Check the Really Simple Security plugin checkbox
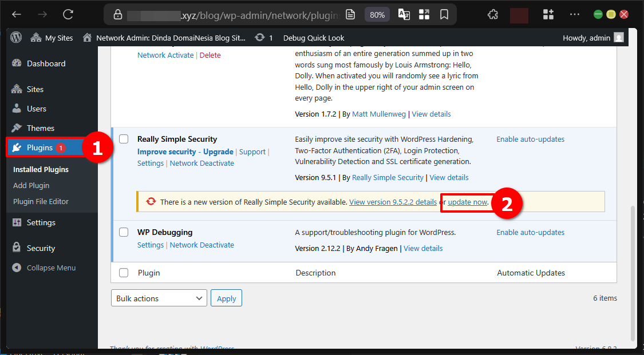644x355 pixels. pyautogui.click(x=124, y=138)
